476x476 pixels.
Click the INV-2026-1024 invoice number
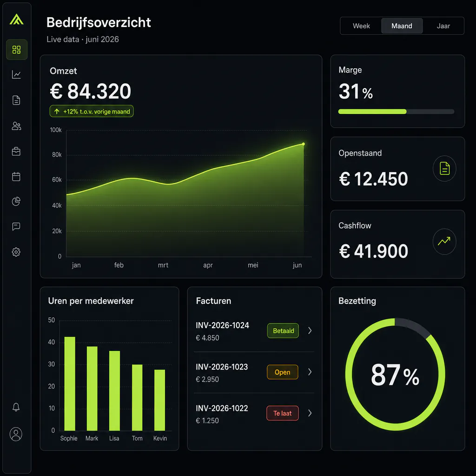pyautogui.click(x=223, y=325)
